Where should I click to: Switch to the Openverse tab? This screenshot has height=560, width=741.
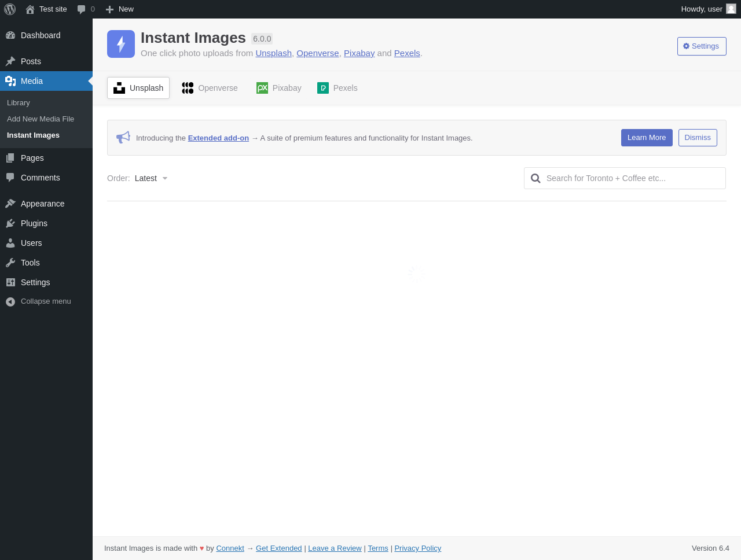point(210,88)
